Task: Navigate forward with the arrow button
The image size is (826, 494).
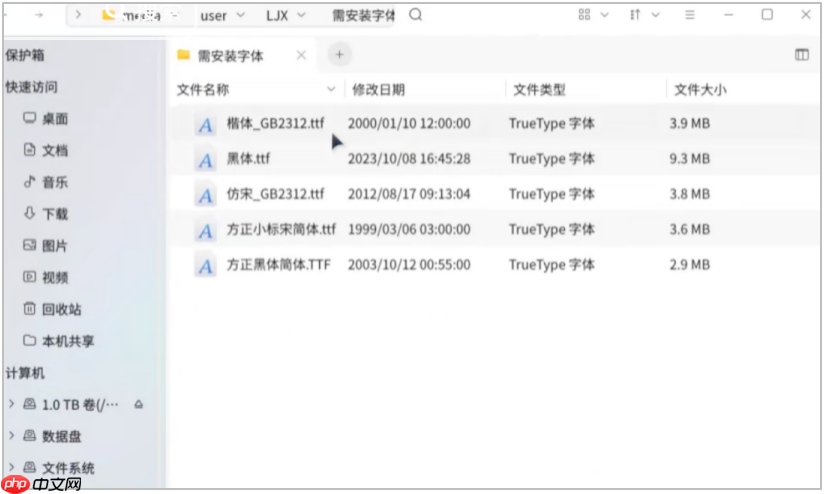Action: point(39,15)
